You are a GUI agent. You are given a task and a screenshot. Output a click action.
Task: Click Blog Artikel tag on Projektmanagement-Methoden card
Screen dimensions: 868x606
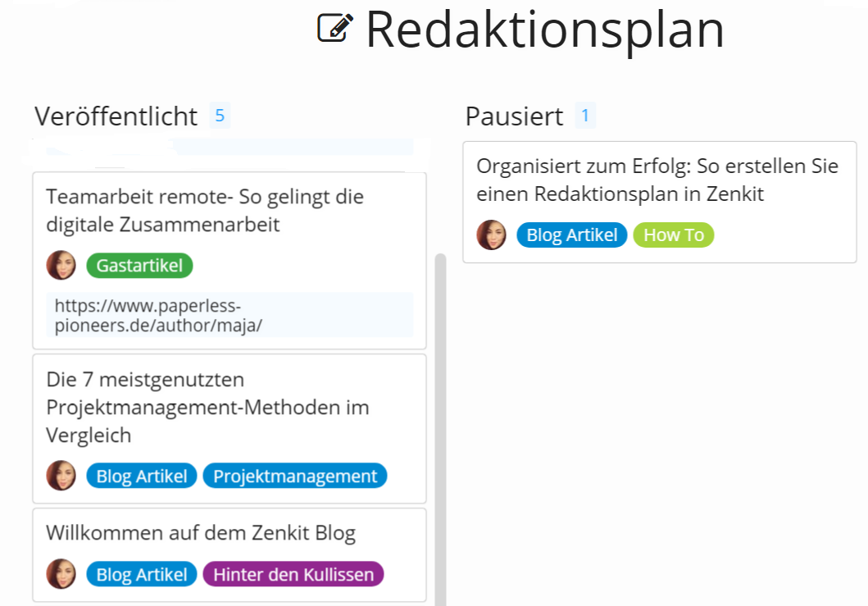142,476
